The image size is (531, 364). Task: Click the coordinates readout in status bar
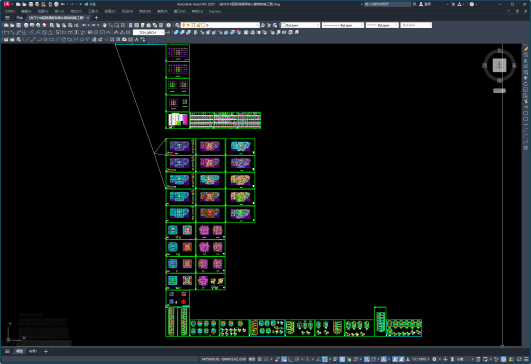224,359
